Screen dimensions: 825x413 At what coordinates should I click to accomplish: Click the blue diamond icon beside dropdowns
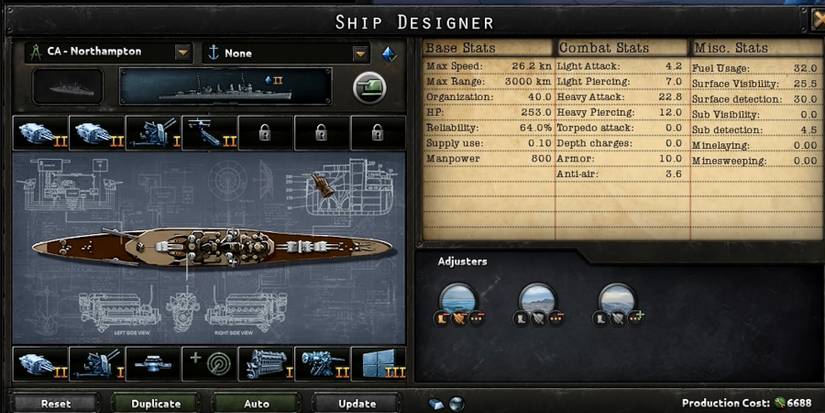390,54
